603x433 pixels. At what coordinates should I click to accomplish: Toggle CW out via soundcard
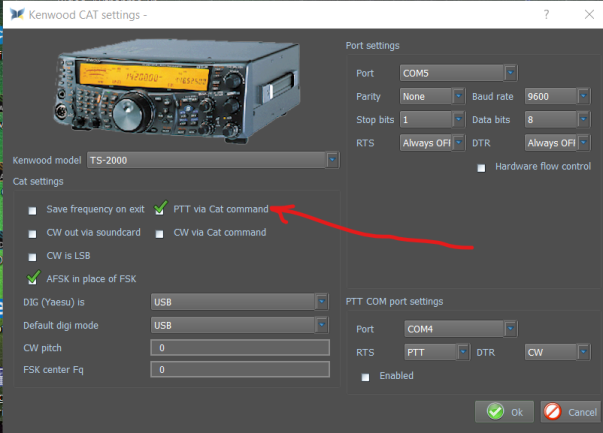coord(33,233)
